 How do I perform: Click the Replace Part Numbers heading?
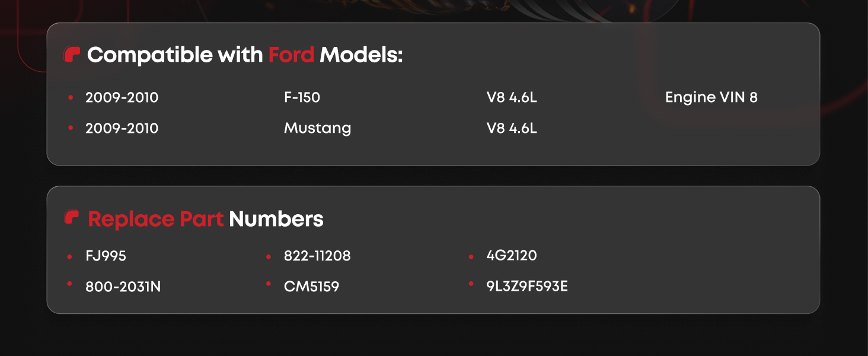[205, 219]
